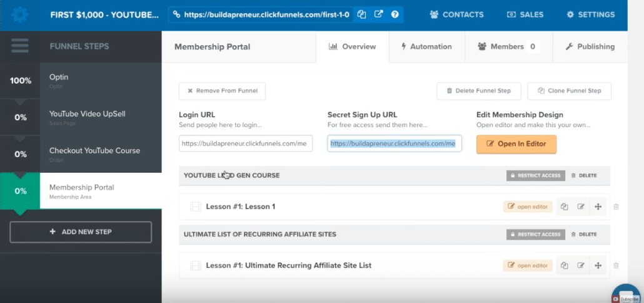Open editor for Lesson 1
This screenshot has height=303, width=644.
pos(528,207)
